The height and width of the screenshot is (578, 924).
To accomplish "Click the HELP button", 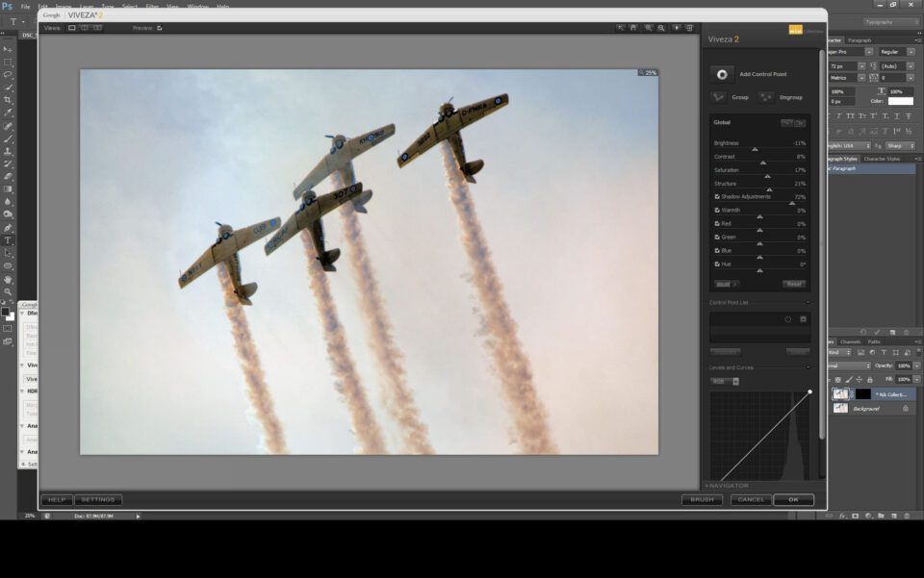I will (57, 500).
